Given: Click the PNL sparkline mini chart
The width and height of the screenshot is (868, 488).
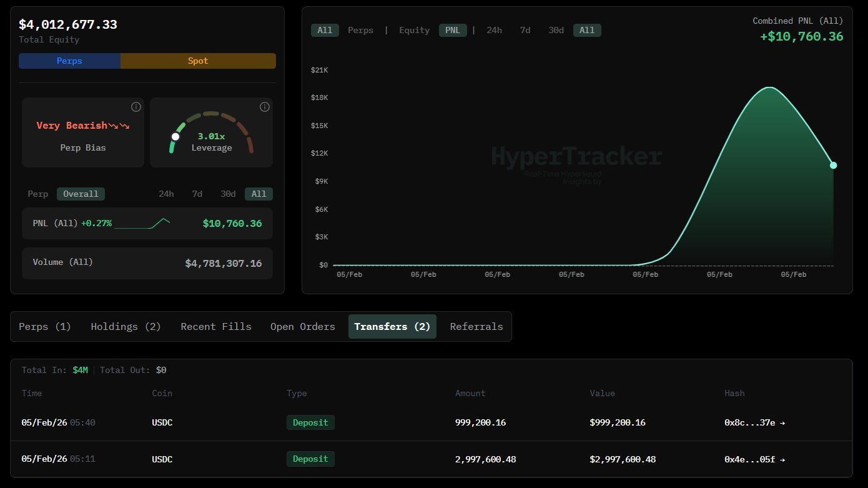Looking at the screenshot, I should pyautogui.click(x=142, y=223).
